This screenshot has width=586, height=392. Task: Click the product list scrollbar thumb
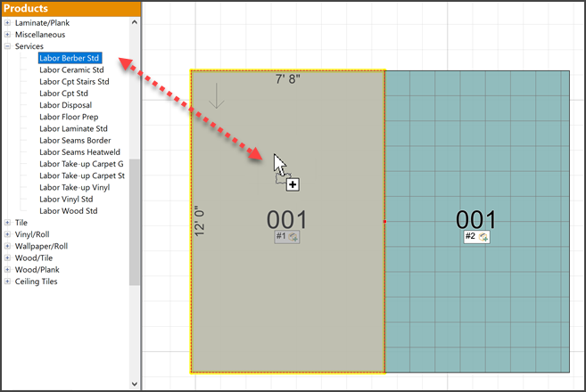pyautogui.click(x=135, y=223)
